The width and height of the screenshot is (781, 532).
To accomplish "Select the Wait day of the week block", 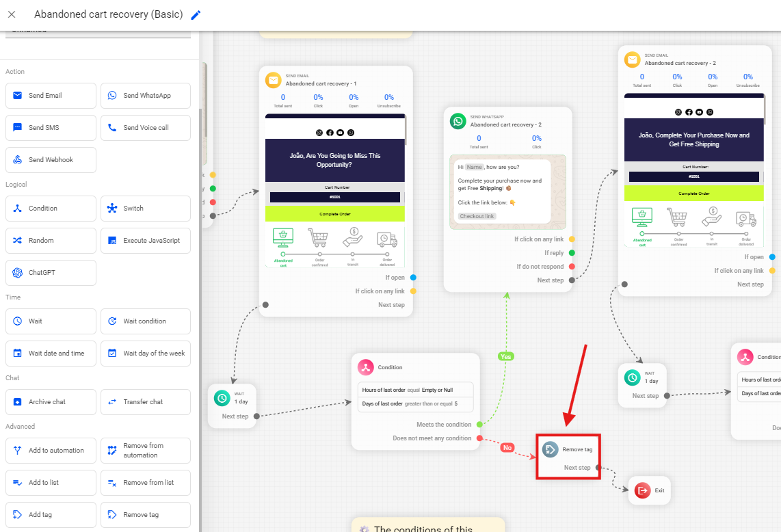I will click(146, 354).
